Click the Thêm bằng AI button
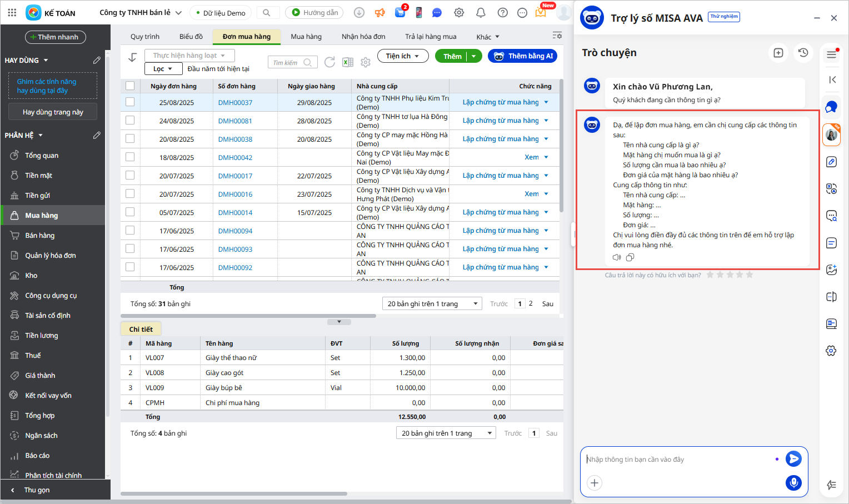The image size is (849, 504). pyautogui.click(x=522, y=56)
